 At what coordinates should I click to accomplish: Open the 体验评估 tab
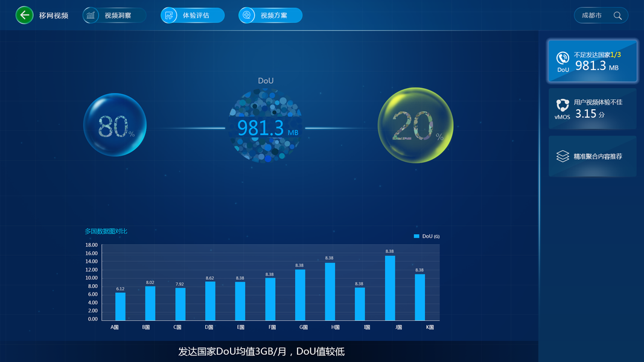[193, 15]
